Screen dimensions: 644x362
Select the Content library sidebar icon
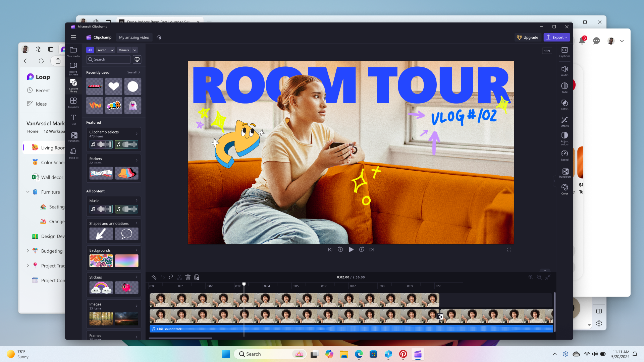coord(73,85)
